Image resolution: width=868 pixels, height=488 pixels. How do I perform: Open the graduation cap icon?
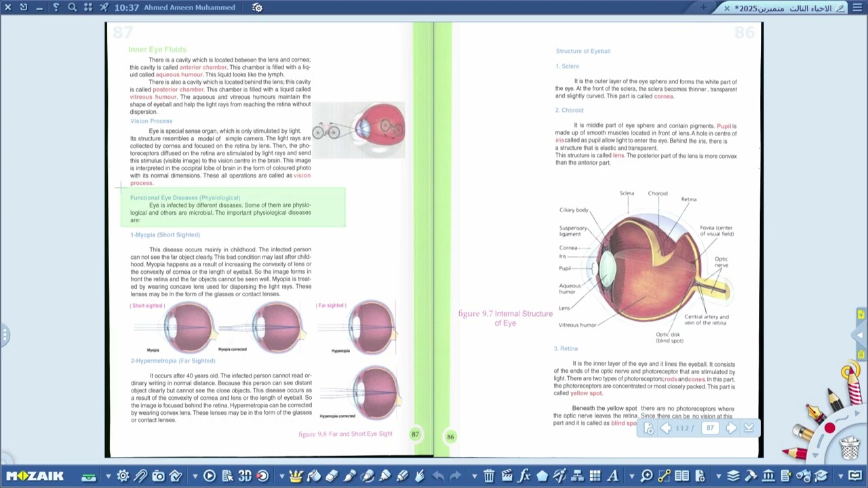821,476
